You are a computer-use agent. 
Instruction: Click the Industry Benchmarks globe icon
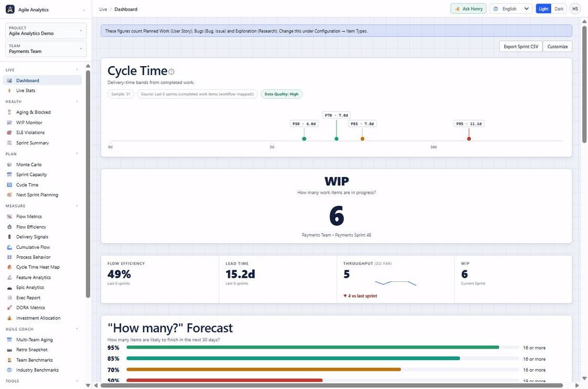pyautogui.click(x=9, y=370)
